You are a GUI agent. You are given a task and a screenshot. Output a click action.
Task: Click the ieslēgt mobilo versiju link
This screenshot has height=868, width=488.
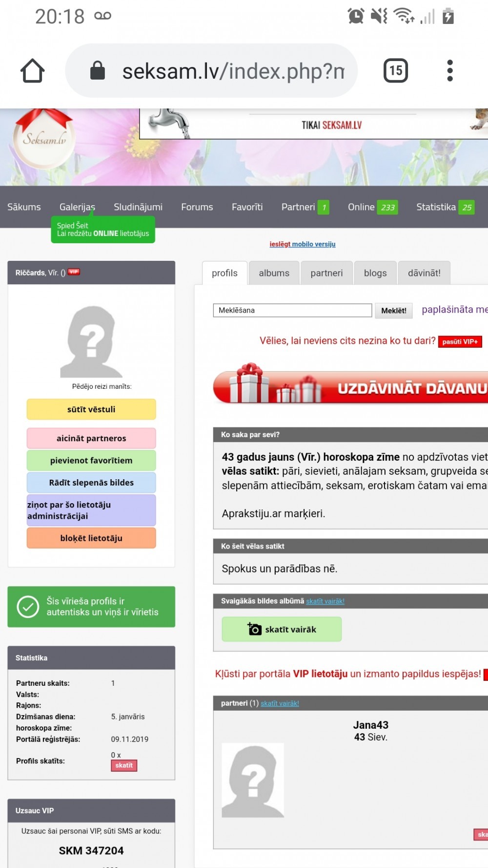(x=302, y=244)
